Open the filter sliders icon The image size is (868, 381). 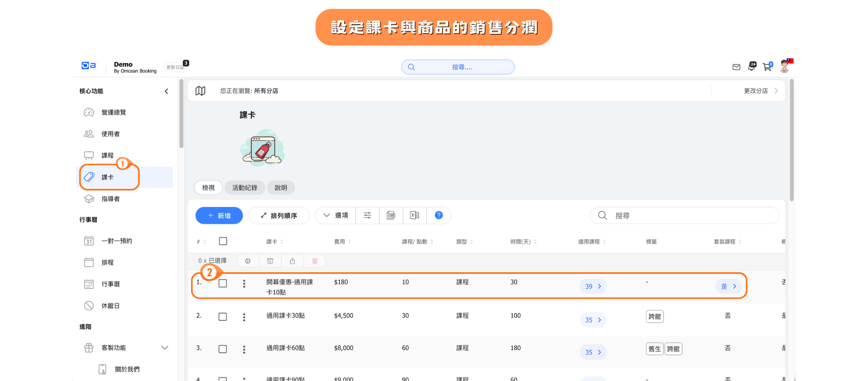click(x=367, y=215)
